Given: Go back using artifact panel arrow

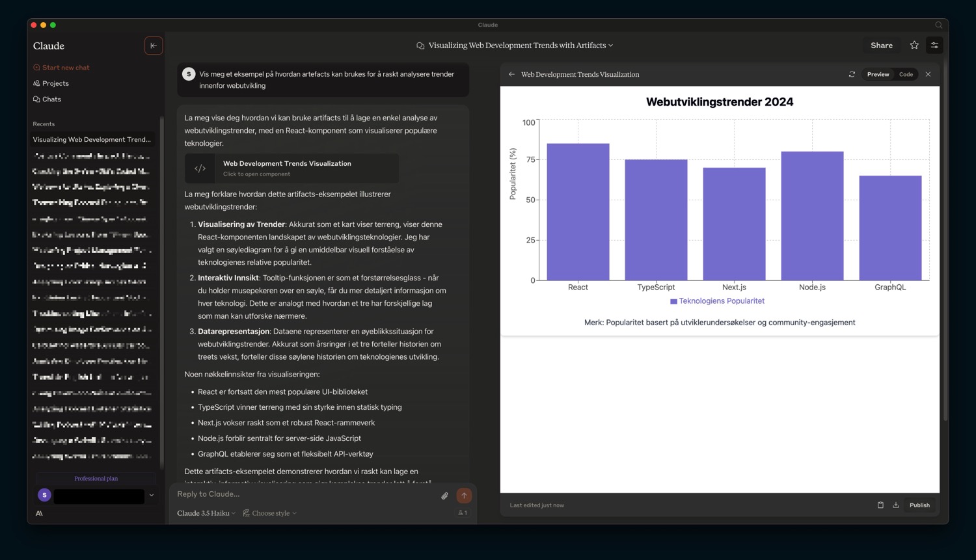Looking at the screenshot, I should point(511,75).
